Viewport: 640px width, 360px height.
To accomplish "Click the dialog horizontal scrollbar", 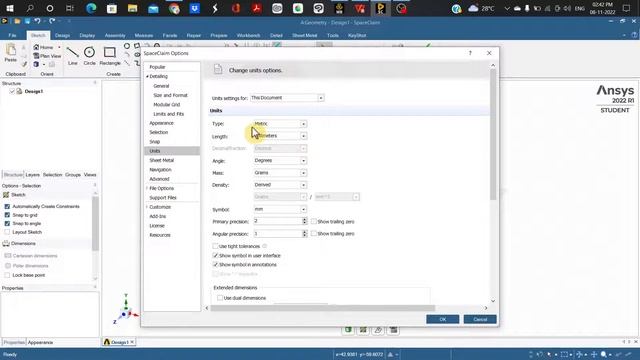I will [x=322, y=308].
